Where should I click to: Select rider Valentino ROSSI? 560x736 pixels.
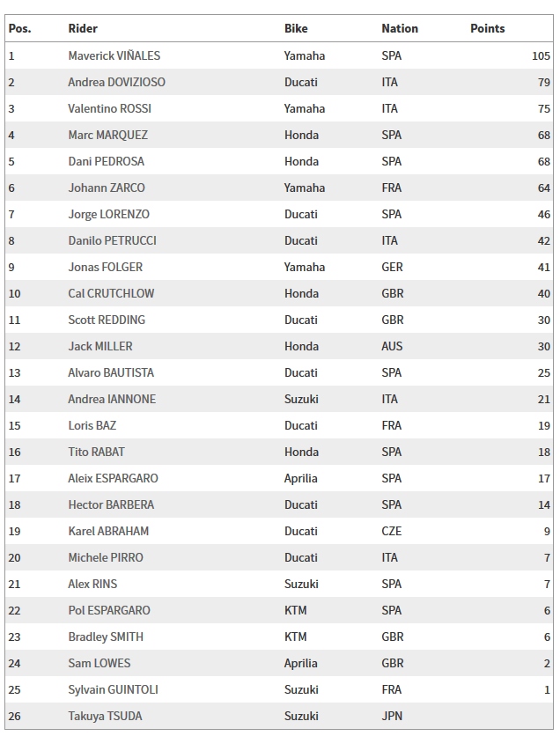coord(108,108)
